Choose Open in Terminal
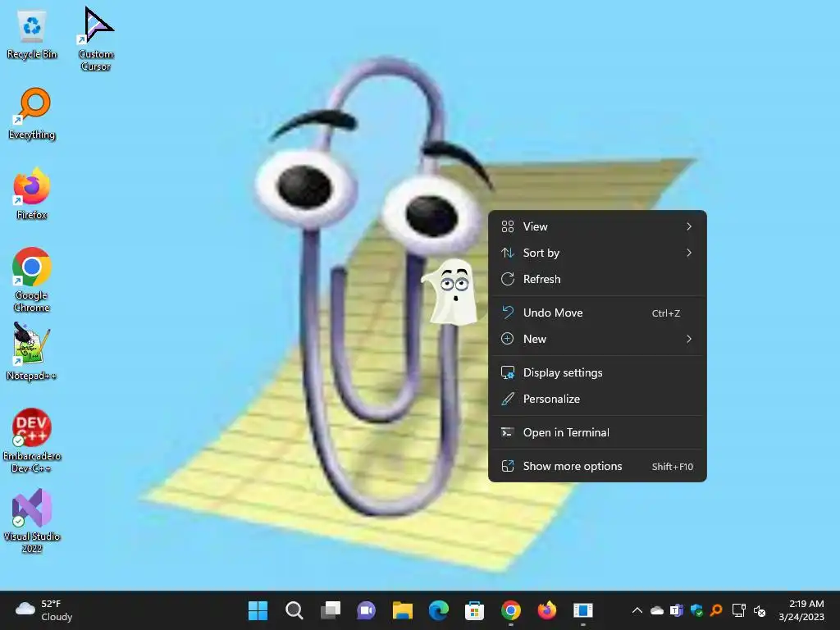Screen dimensions: 840x630 [x=597, y=433]
